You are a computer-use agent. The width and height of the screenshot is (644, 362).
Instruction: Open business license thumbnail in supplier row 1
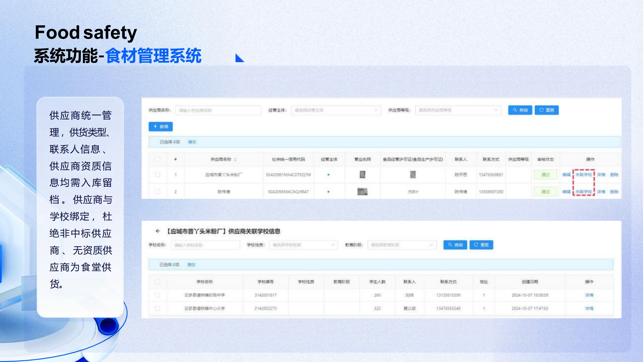(362, 174)
